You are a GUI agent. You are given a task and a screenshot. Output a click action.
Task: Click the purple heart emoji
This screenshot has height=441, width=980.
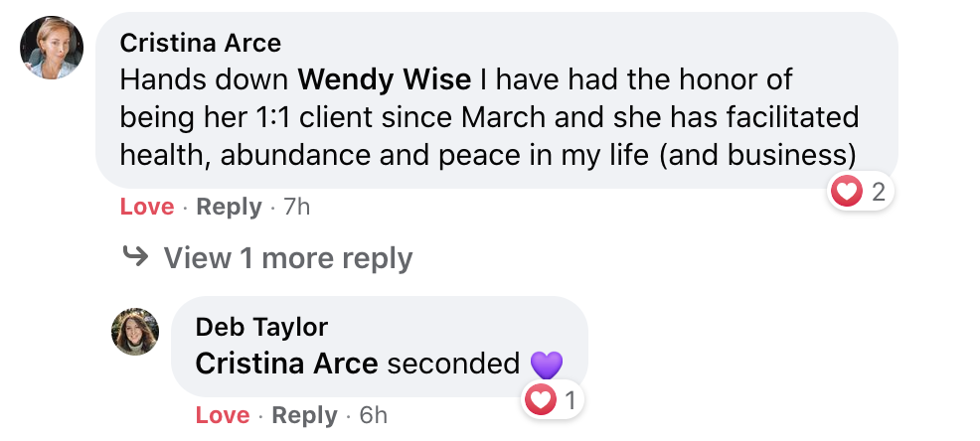point(547,365)
